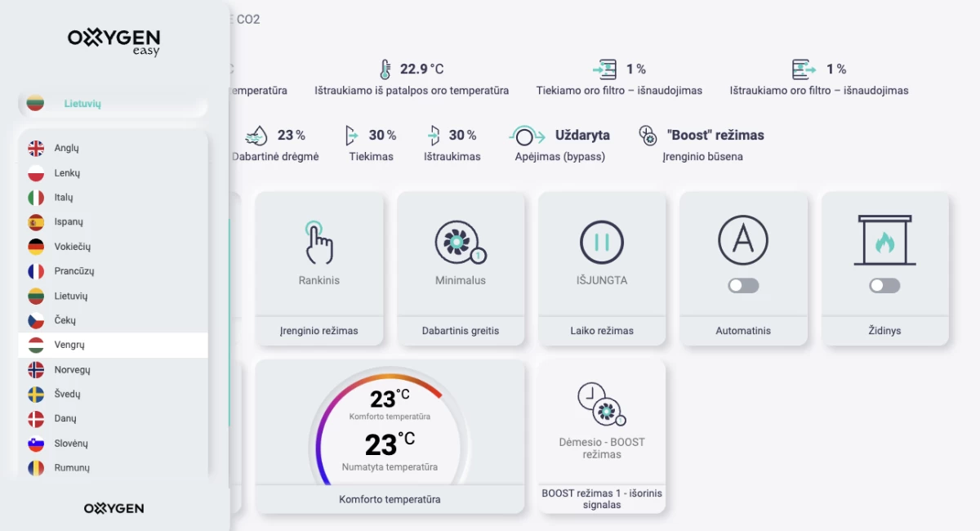Enable the Automatinis mode toggle
Screen dimensions: 980x531
(x=743, y=286)
